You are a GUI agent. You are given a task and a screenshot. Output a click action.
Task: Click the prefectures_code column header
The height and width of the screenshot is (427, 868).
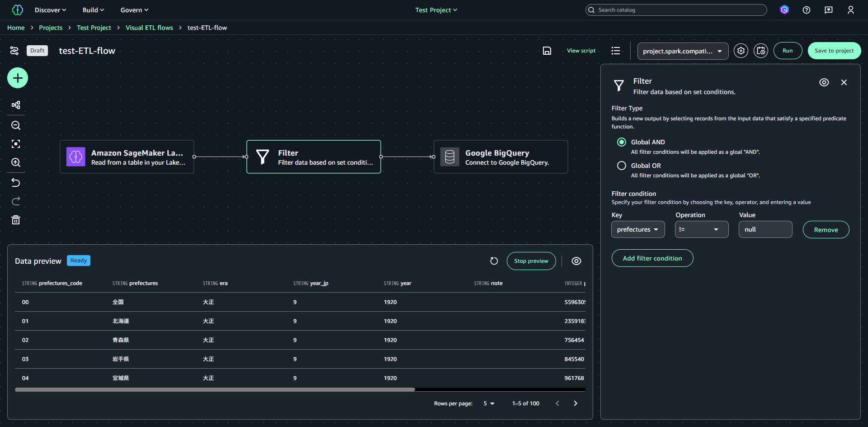(x=52, y=283)
